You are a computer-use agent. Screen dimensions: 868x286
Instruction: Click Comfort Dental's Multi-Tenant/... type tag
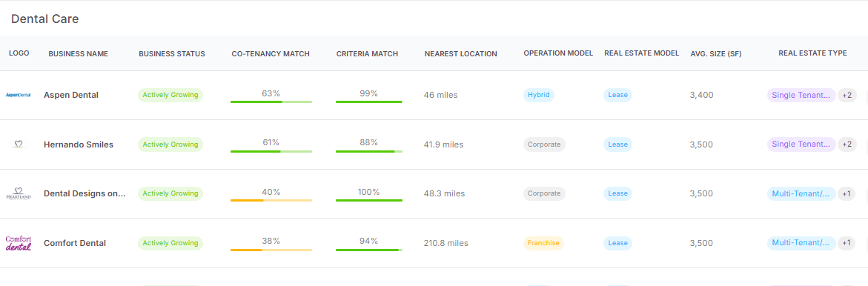tap(801, 243)
